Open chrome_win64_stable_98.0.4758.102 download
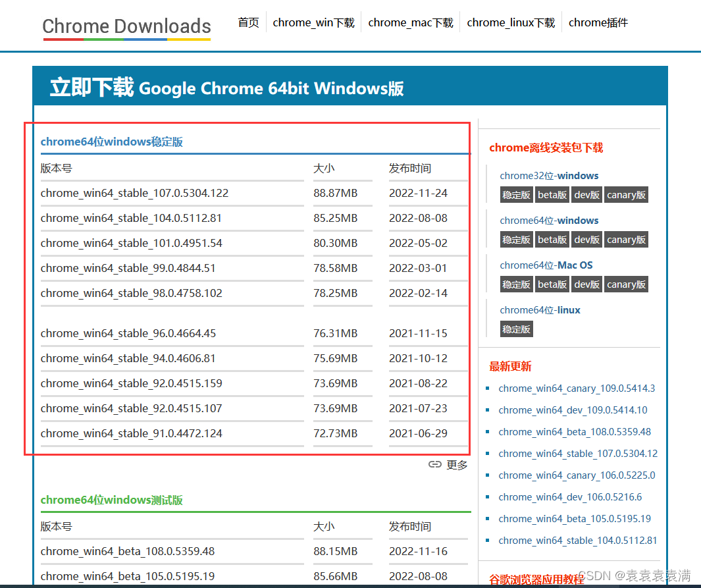 [x=132, y=293]
